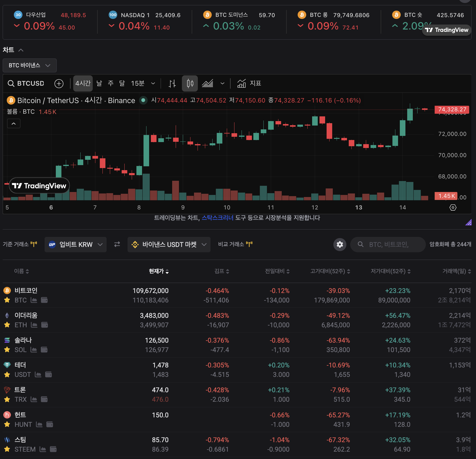Toggle favorite star for 트론 TRX
Image resolution: width=476 pixels, height=459 pixels.
tap(7, 399)
